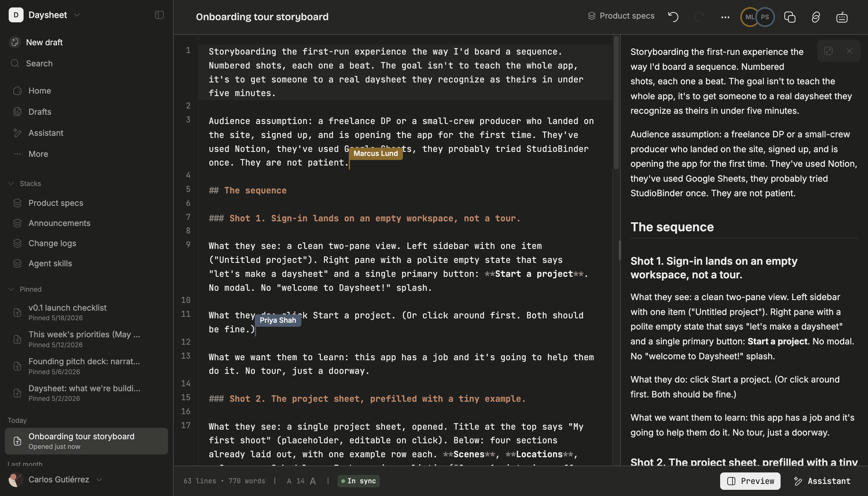
Task: Open Assistant from the bottom bar
Action: tap(822, 481)
